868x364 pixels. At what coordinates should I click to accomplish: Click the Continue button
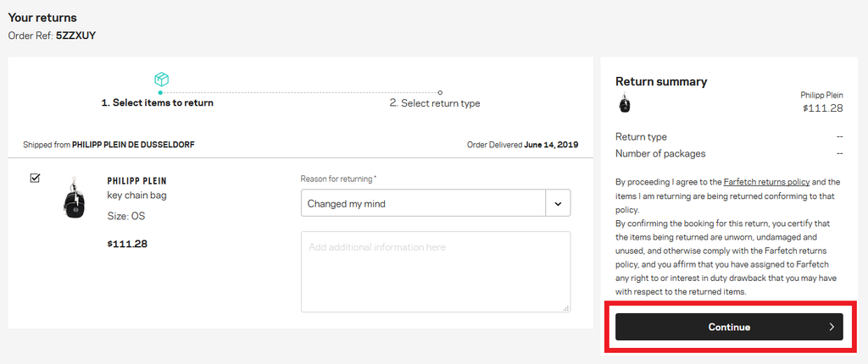pos(729,327)
